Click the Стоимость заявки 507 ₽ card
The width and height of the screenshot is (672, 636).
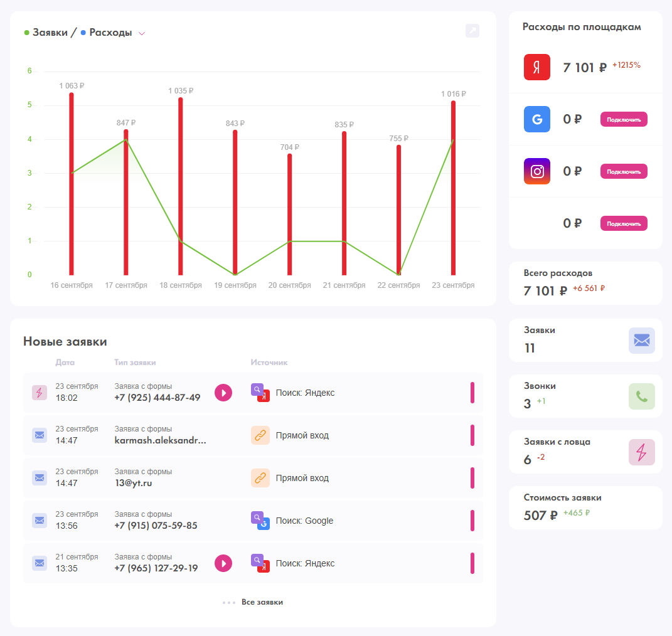pos(585,507)
